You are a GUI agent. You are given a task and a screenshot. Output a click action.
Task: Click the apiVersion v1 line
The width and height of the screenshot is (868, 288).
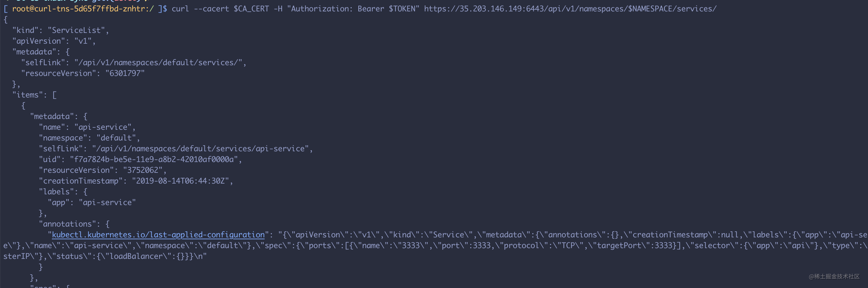(54, 41)
